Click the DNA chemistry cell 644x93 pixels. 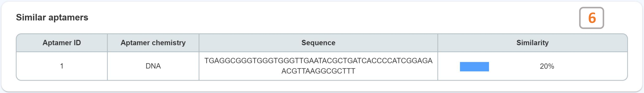[153, 66]
